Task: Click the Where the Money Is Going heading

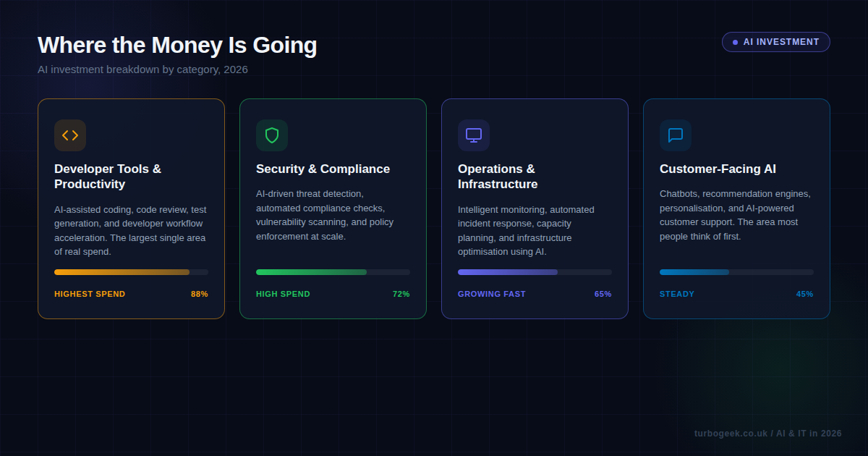Action: click(x=177, y=45)
